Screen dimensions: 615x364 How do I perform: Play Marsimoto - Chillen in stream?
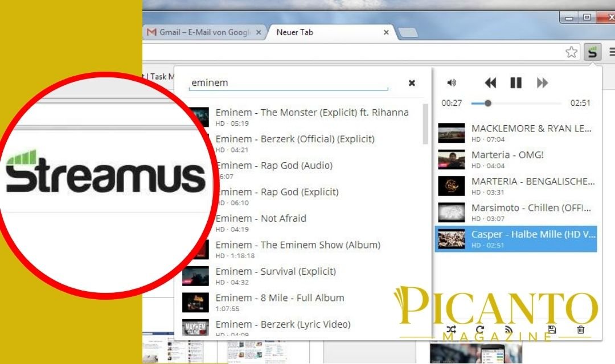(516, 212)
